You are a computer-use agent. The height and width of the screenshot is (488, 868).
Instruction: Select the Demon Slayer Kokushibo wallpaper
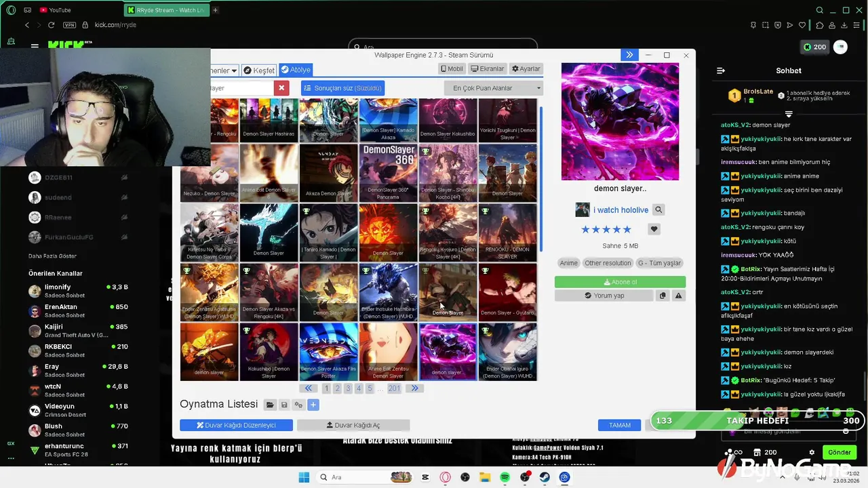coord(448,121)
